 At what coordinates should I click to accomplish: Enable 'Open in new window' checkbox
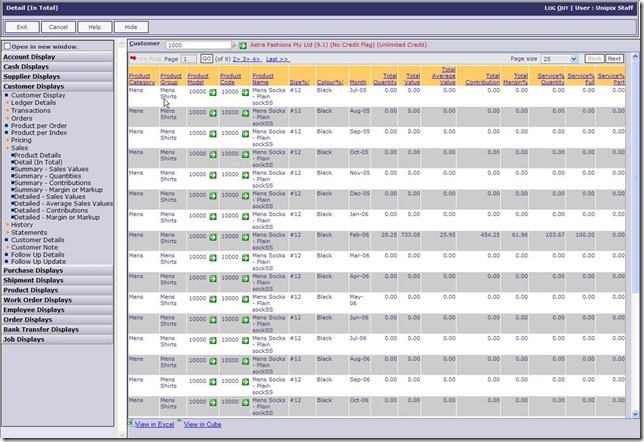pos(8,46)
